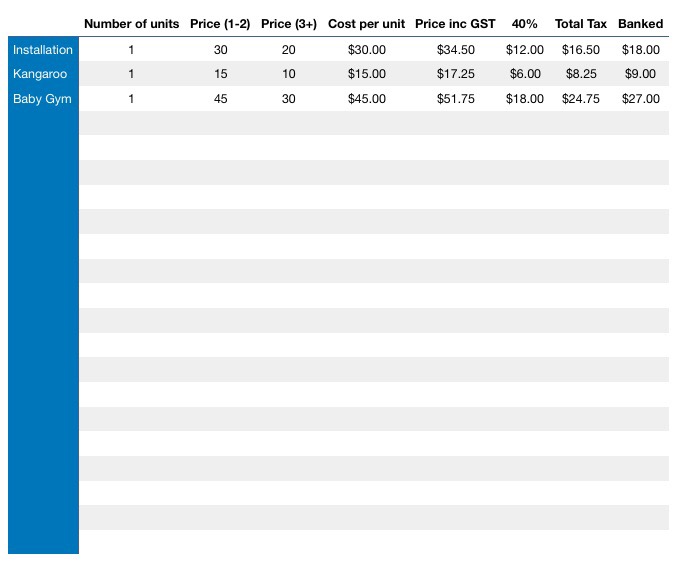Select Baby Gym's $27.00 Banked cell
Screen dimensions: 684x567
640,99
